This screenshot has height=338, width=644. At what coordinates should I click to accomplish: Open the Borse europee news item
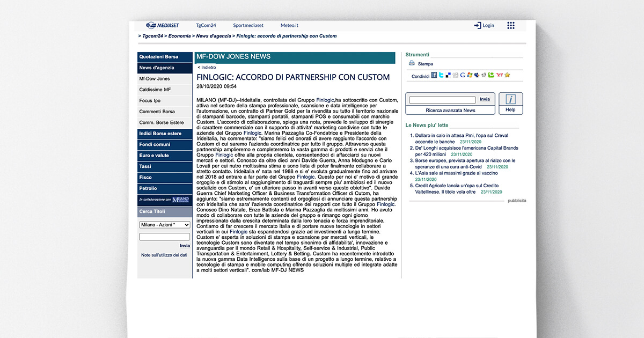[465, 164]
